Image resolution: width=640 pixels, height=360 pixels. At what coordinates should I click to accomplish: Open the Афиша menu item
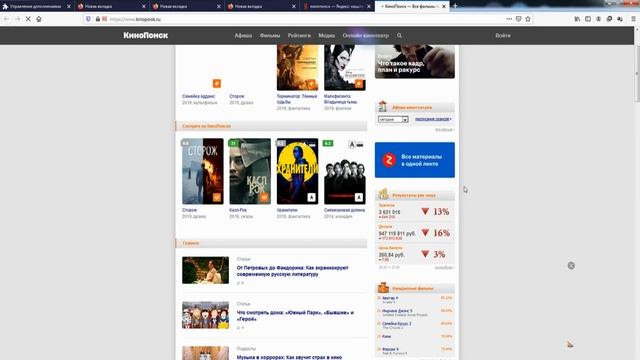pyautogui.click(x=243, y=36)
